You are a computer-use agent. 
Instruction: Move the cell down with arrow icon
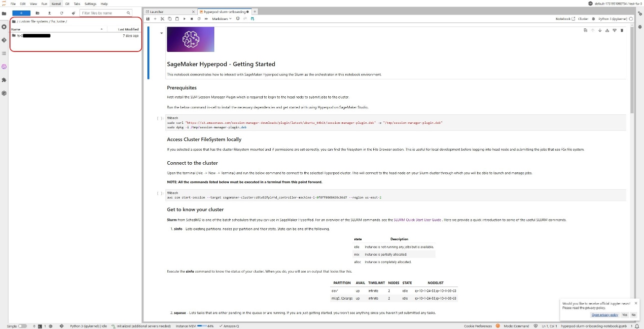click(x=600, y=30)
